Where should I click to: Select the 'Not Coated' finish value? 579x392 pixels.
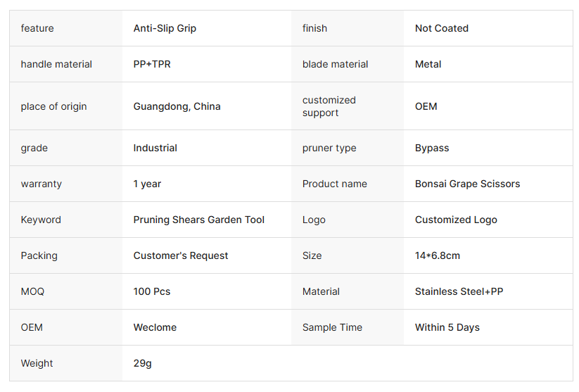coord(441,28)
